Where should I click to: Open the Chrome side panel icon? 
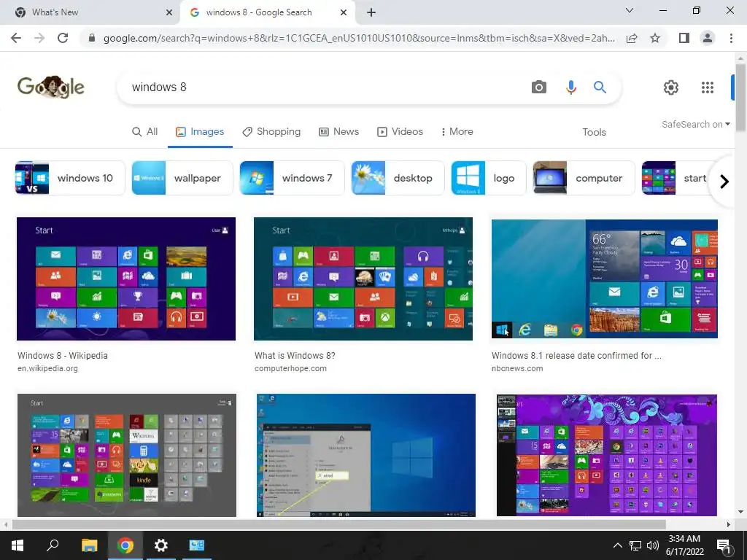tap(684, 38)
